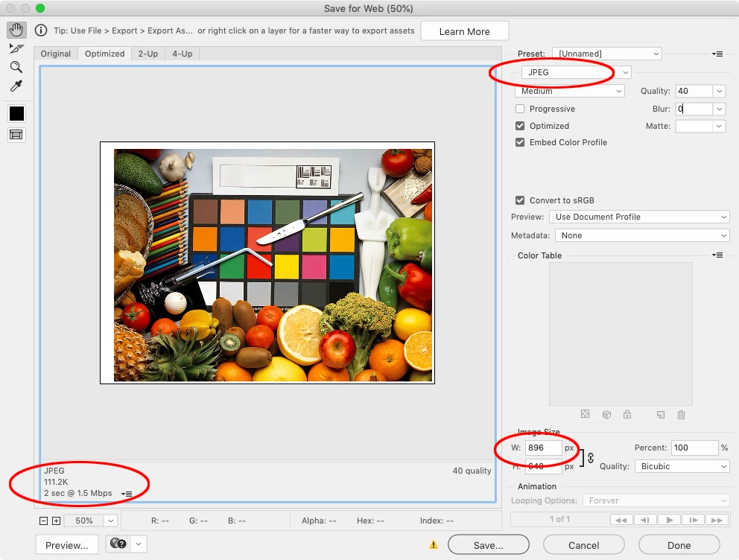The image size is (739, 560).
Task: Switch to the Optimized tab
Action: click(104, 54)
